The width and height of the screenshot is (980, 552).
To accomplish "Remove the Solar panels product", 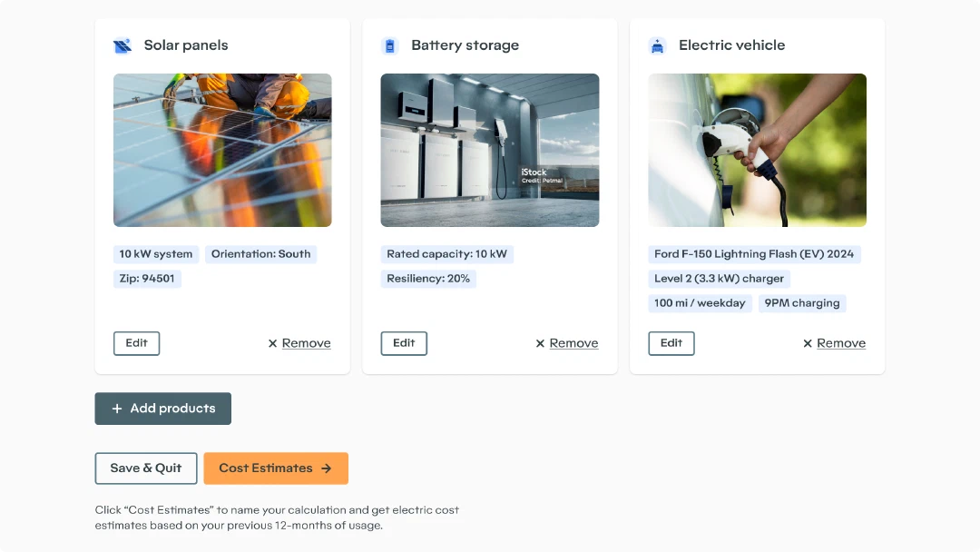I will pyautogui.click(x=307, y=343).
